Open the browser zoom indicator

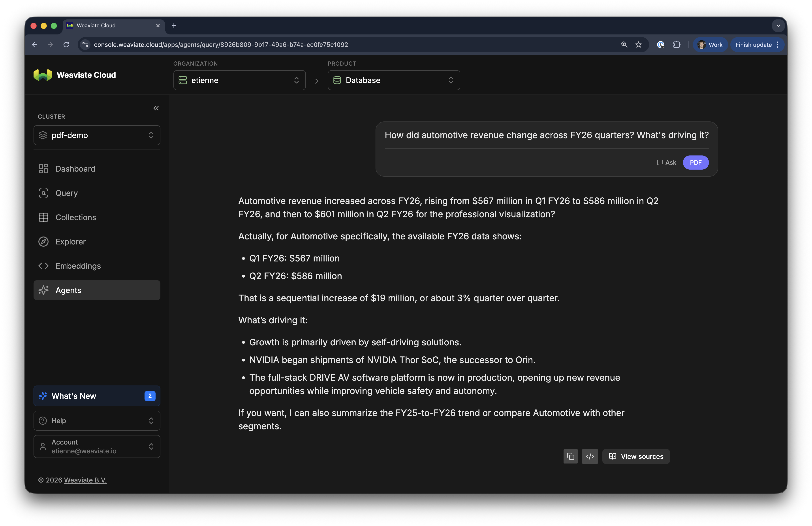(x=624, y=44)
